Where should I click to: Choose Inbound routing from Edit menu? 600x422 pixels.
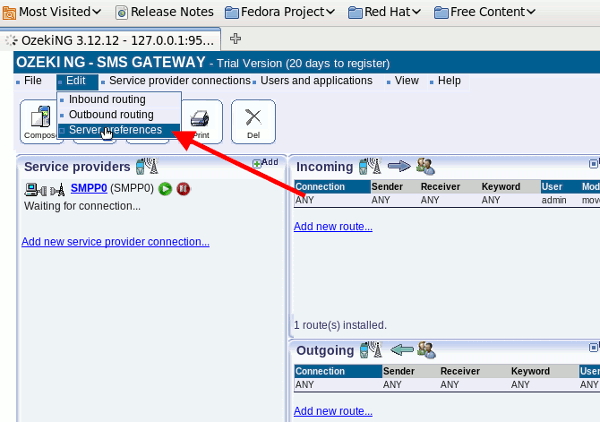(x=107, y=99)
